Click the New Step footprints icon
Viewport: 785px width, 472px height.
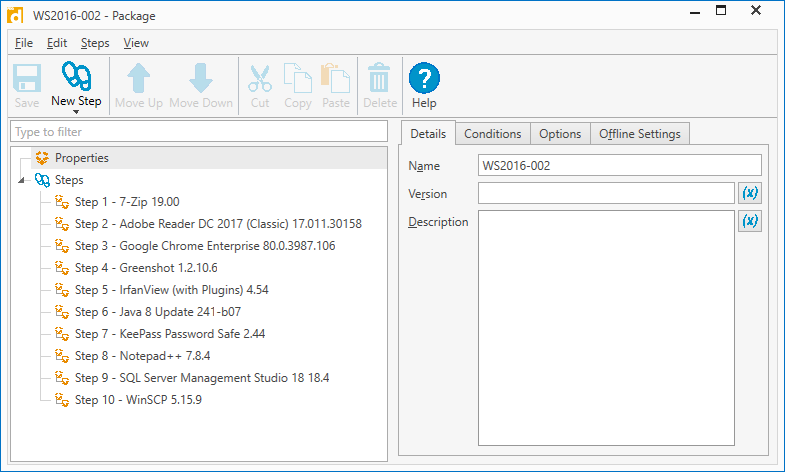click(x=76, y=76)
